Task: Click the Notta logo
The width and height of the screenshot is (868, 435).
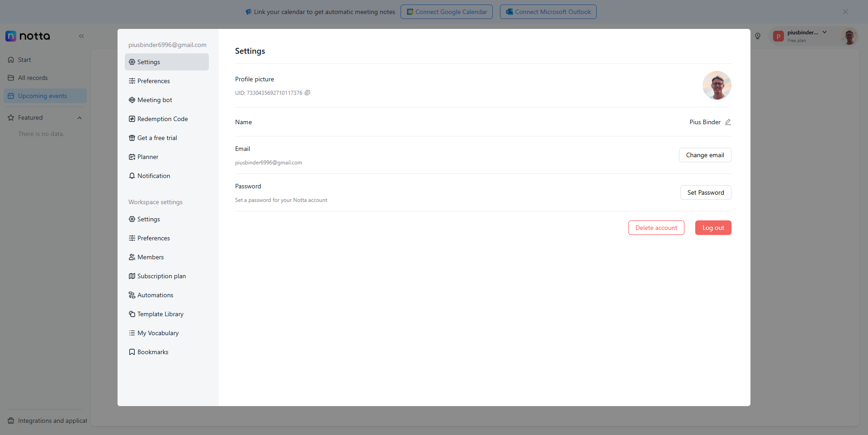Action: [x=28, y=36]
